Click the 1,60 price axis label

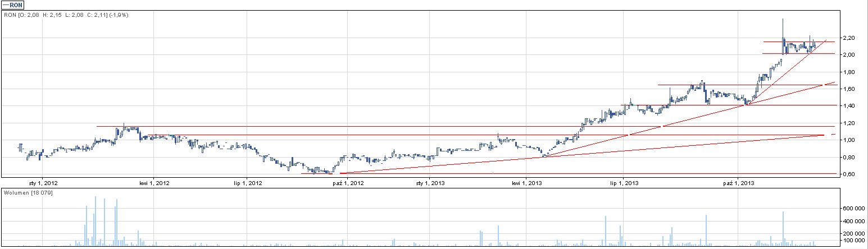pyautogui.click(x=848, y=89)
